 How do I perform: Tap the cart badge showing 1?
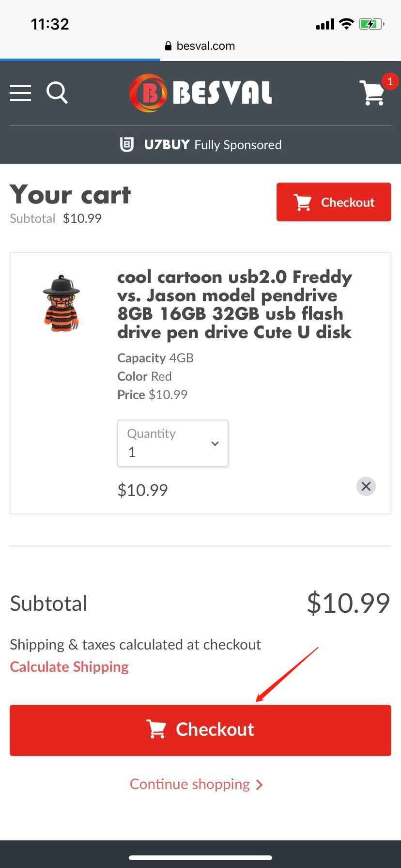click(x=390, y=81)
